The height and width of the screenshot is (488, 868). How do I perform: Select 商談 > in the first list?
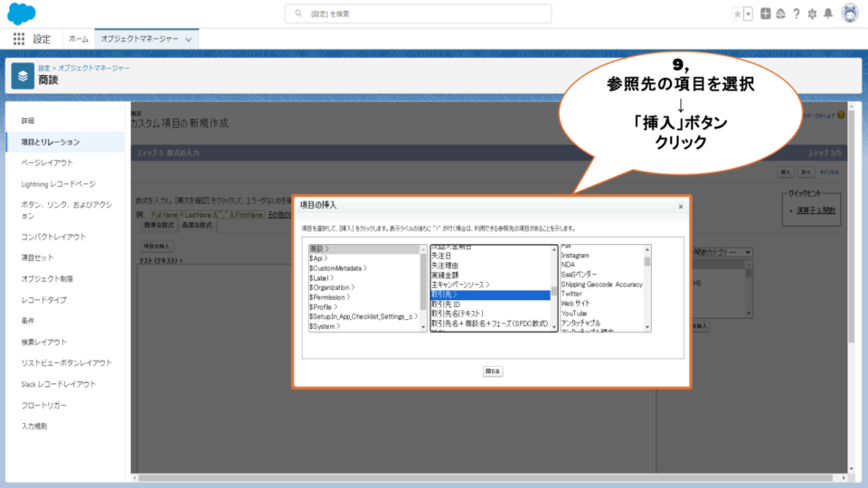pos(364,249)
